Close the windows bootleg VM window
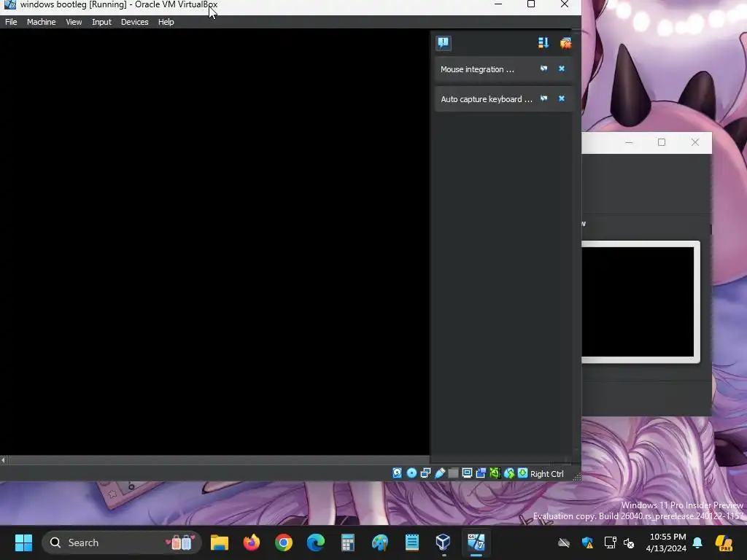 [x=565, y=4]
